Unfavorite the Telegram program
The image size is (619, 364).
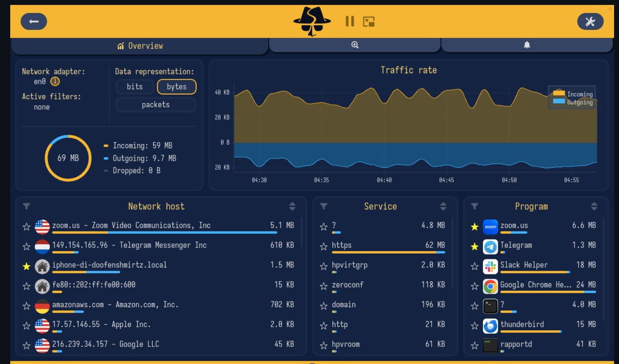pos(475,246)
